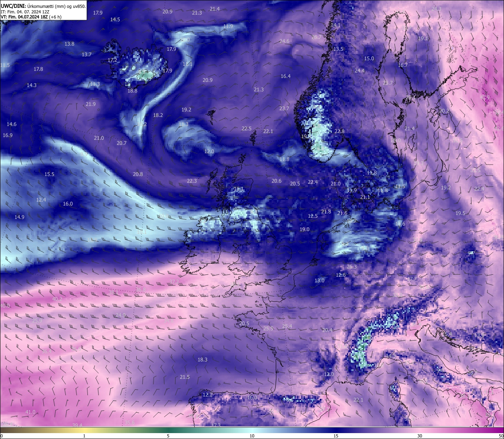The image size is (504, 439).
Task: Select the 25.5 value over France
Action: (268, 329)
